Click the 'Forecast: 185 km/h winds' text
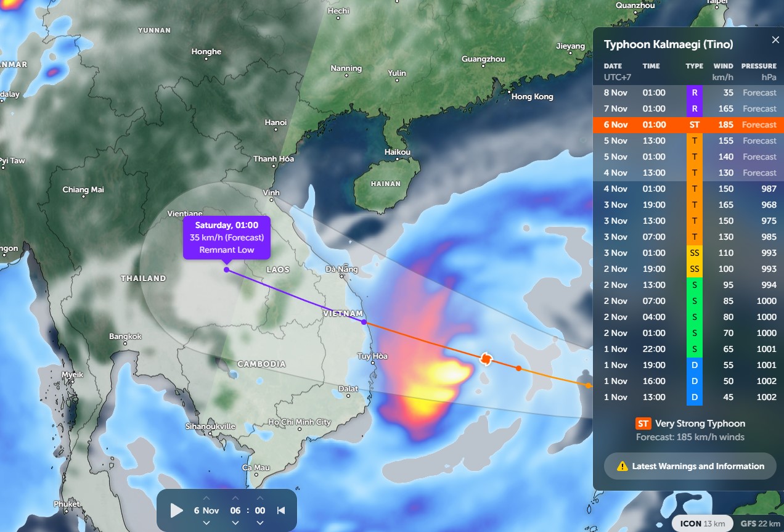Viewport: 784px width, 532px height. (690, 437)
